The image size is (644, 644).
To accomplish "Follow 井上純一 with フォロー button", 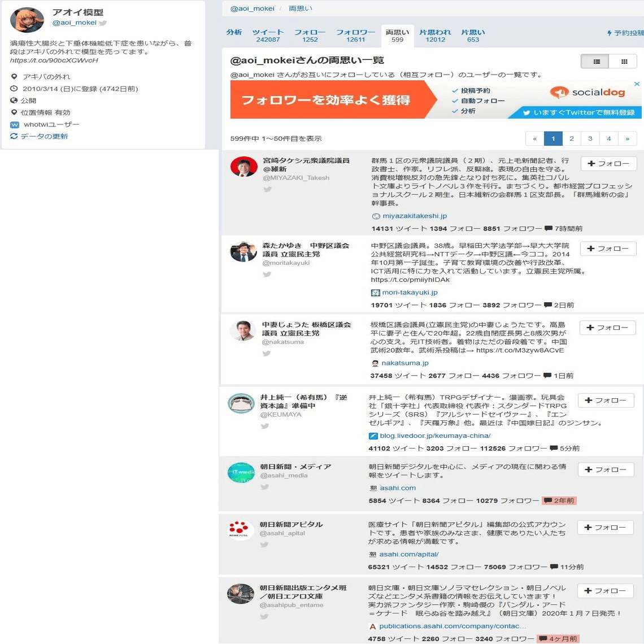I will coord(606,400).
